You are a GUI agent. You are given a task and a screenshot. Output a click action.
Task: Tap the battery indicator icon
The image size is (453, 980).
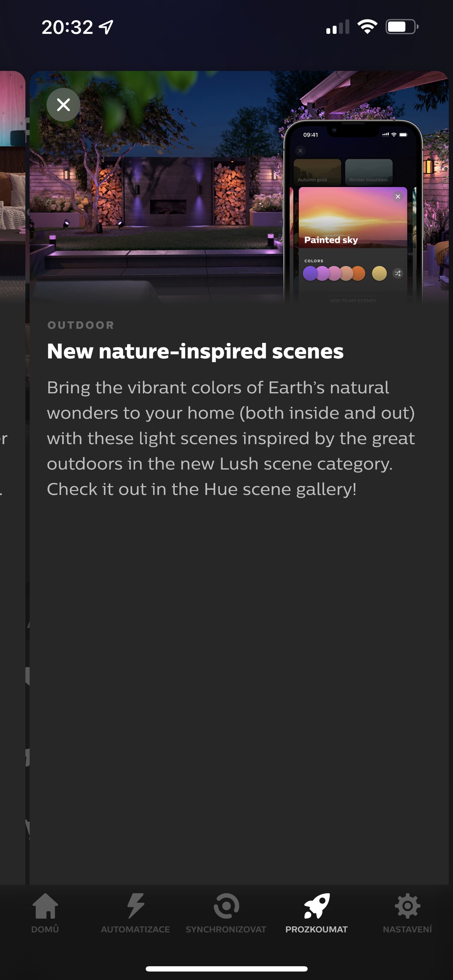402,27
